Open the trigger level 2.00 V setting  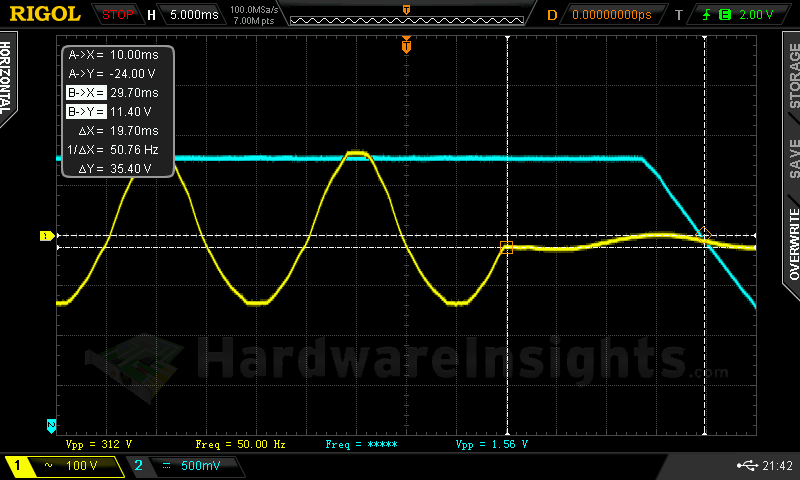pos(755,15)
